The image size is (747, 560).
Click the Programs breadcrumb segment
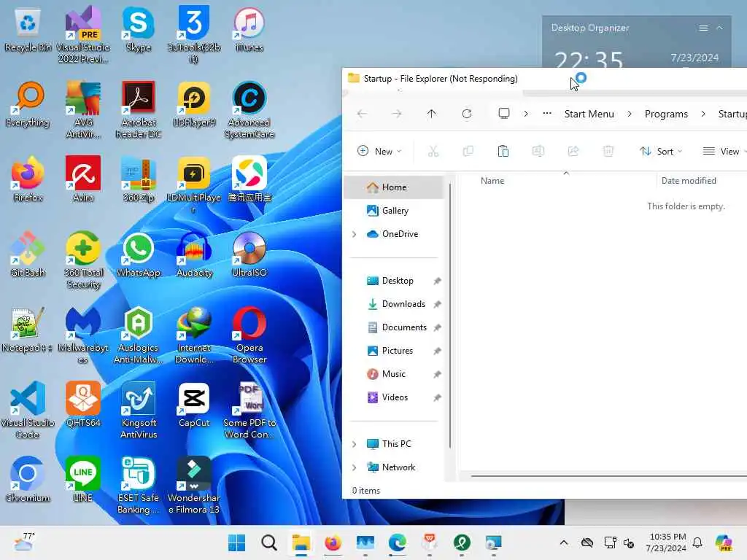click(666, 114)
